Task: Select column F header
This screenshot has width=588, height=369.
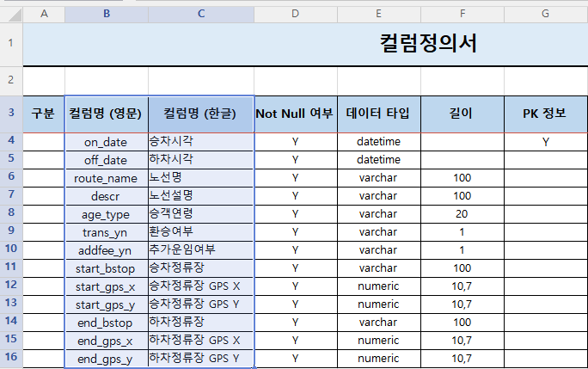Action: pos(462,15)
